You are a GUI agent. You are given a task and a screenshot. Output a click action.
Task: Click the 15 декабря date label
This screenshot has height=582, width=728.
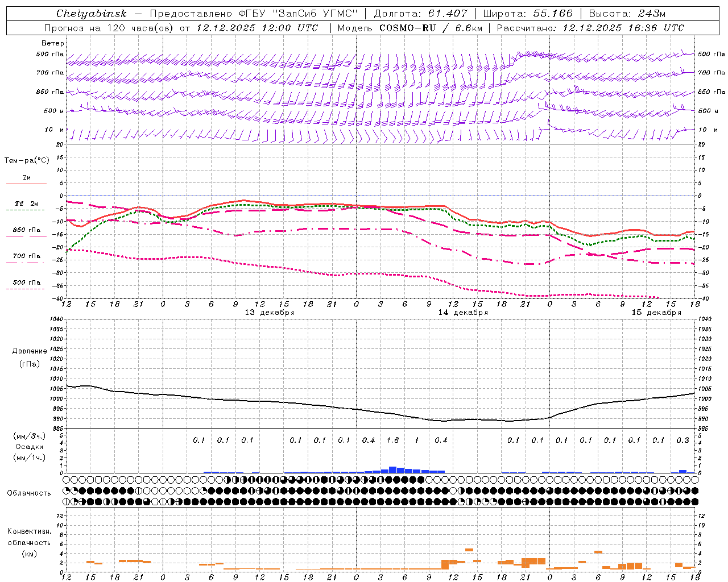(656, 313)
